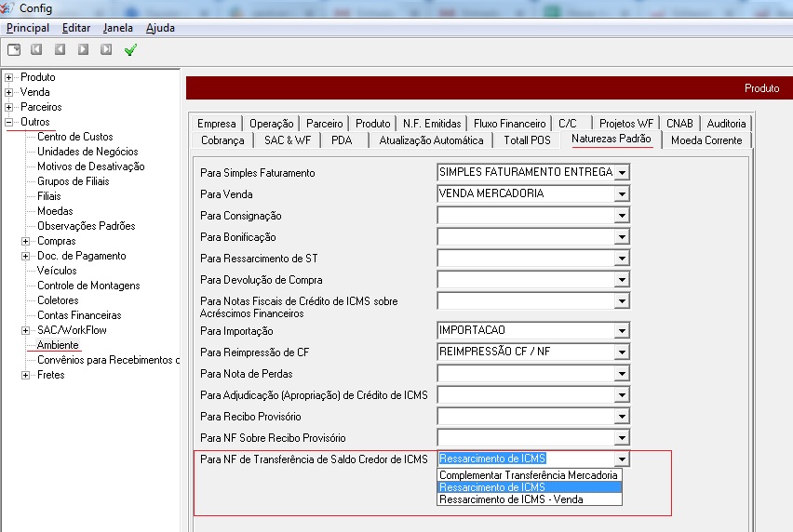Select Centro de Custos in tree

tap(75, 137)
